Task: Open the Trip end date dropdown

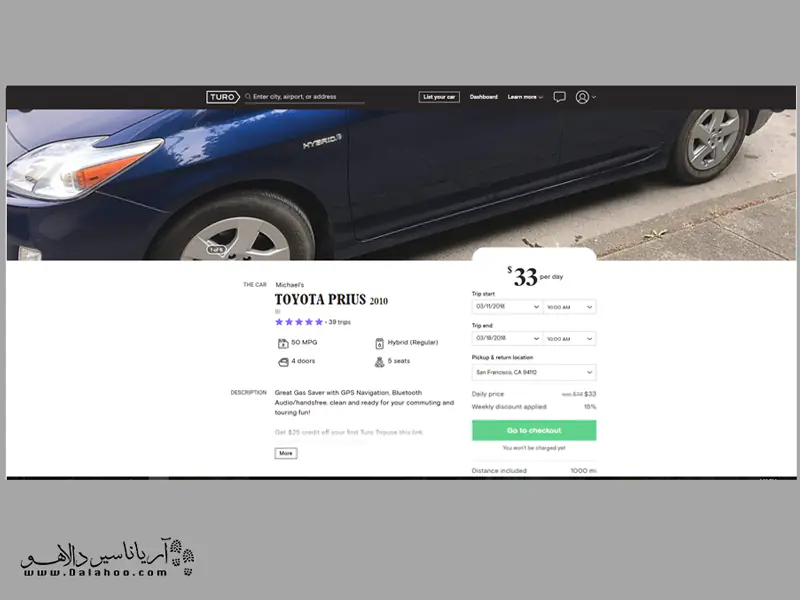Action: [507, 338]
